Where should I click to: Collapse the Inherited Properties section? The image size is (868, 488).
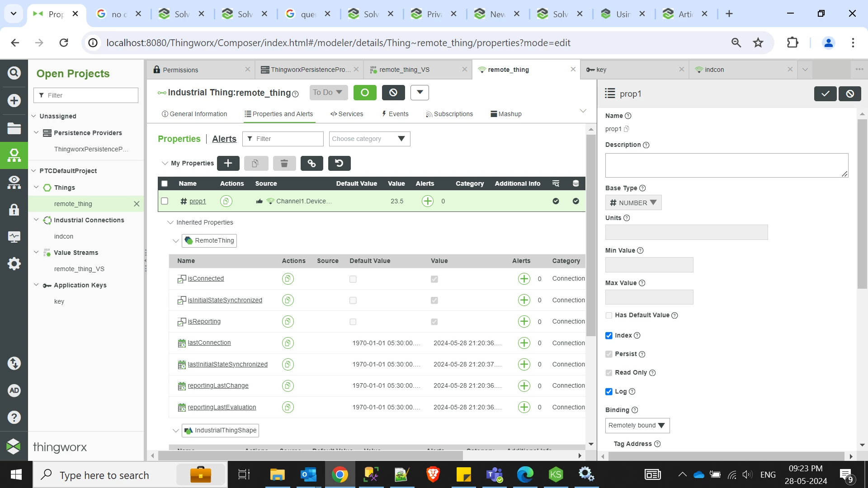tap(170, 222)
